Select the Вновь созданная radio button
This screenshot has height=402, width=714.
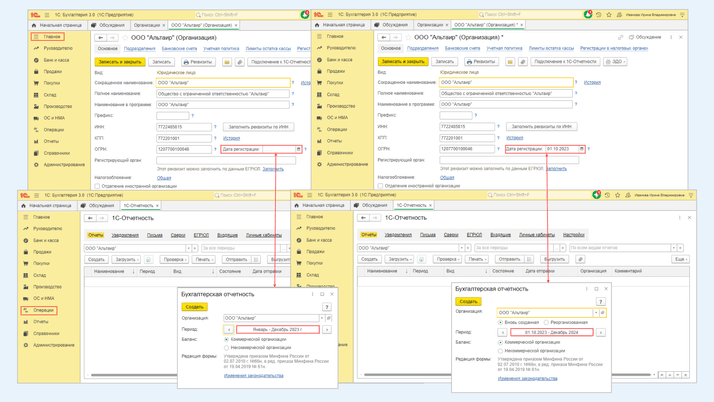501,322
